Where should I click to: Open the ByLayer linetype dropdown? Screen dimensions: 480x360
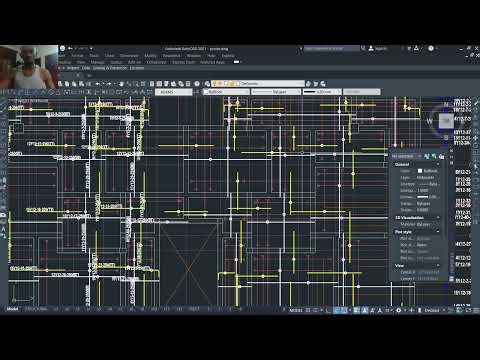276,92
